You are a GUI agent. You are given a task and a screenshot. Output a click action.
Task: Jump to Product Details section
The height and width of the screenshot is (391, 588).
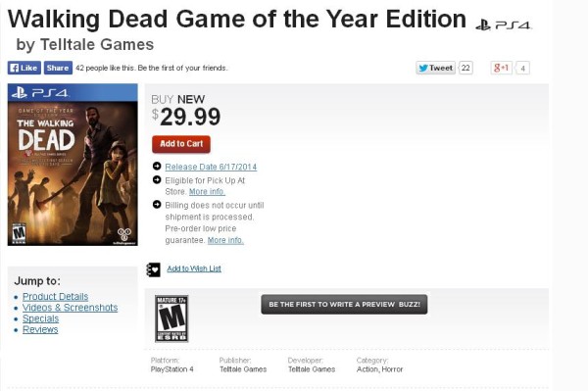pos(55,297)
